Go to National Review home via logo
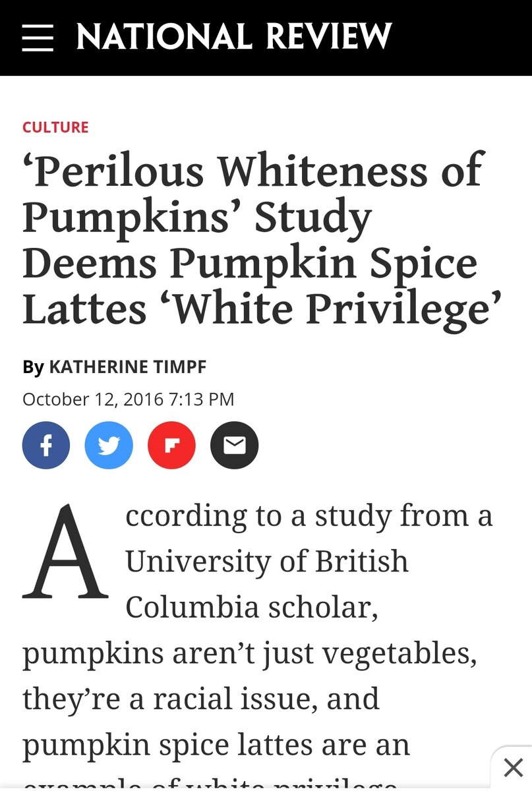Viewport: 532px width, 791px height. (234, 37)
